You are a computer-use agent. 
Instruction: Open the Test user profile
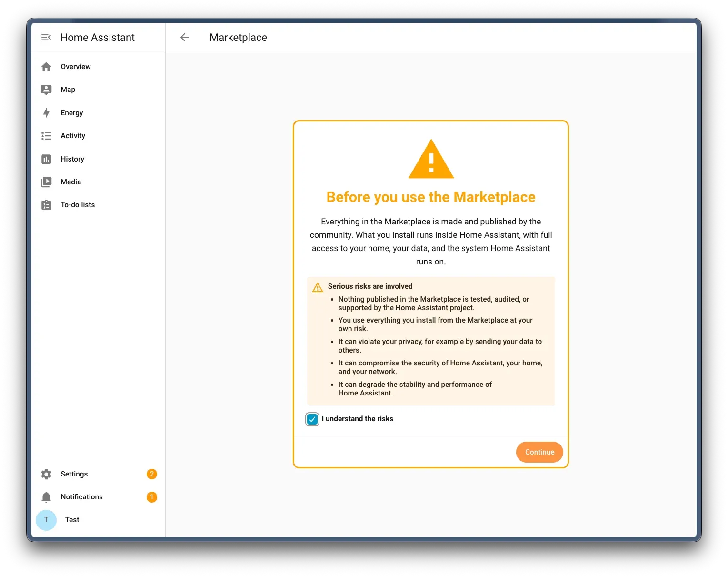click(x=99, y=520)
